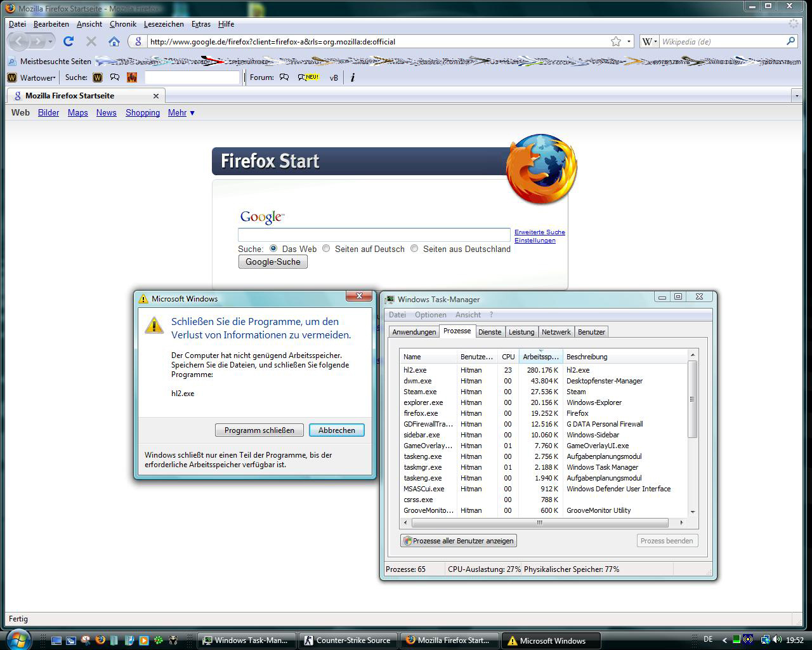Click the Google search input field
Viewport: 812px width, 650px height.
[374, 235]
